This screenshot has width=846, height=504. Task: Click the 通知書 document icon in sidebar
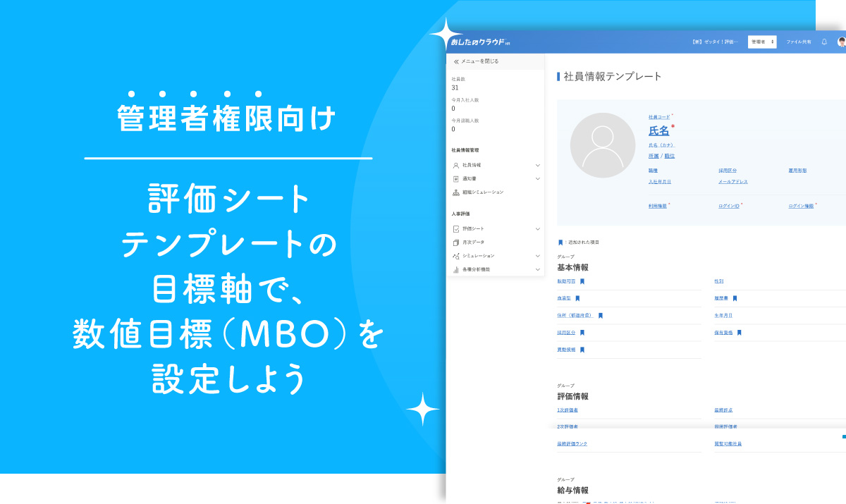456,179
